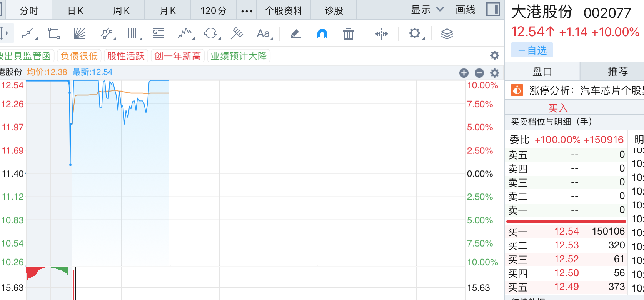The image size is (644, 300).
Task: Click the 均价:12.38 average price label
Action: pyautogui.click(x=47, y=72)
